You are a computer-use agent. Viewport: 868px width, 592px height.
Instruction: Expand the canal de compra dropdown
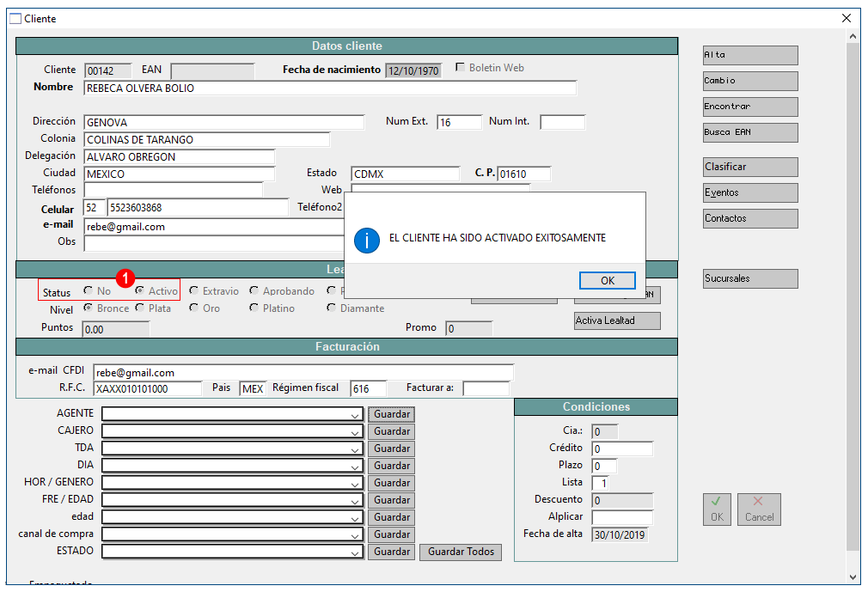point(355,535)
